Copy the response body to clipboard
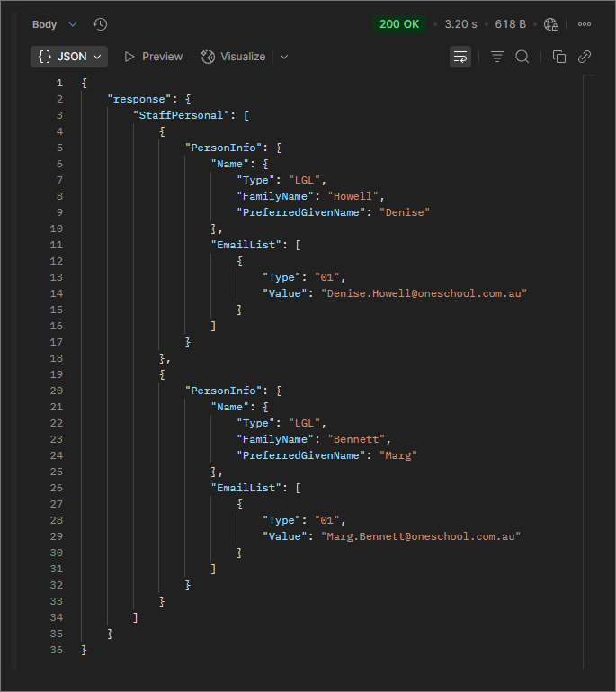The image size is (616, 692). pyautogui.click(x=558, y=57)
